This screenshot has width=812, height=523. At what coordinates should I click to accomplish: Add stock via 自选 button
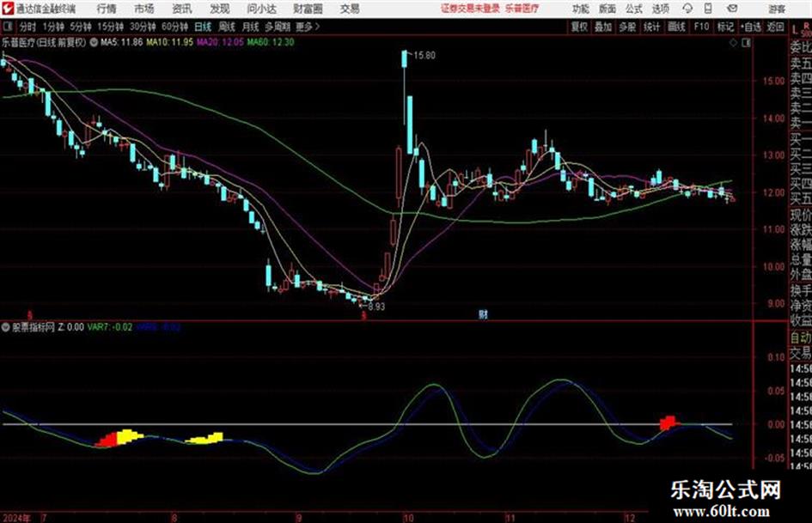point(751,27)
